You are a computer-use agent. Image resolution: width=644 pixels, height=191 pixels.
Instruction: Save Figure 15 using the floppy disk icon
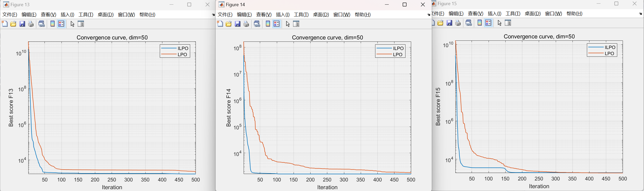click(449, 23)
